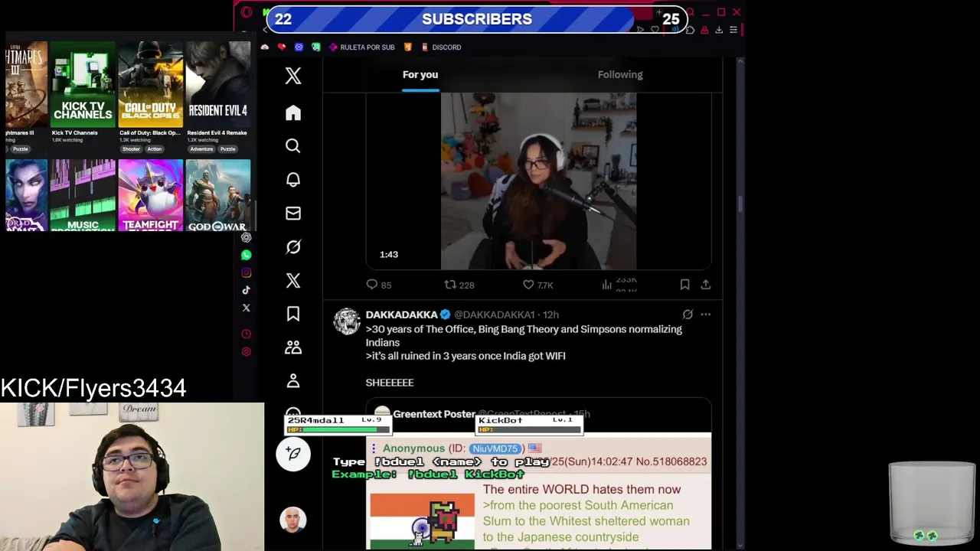Click the red gem bookmark icon
980x551 pixels.
(282, 47)
